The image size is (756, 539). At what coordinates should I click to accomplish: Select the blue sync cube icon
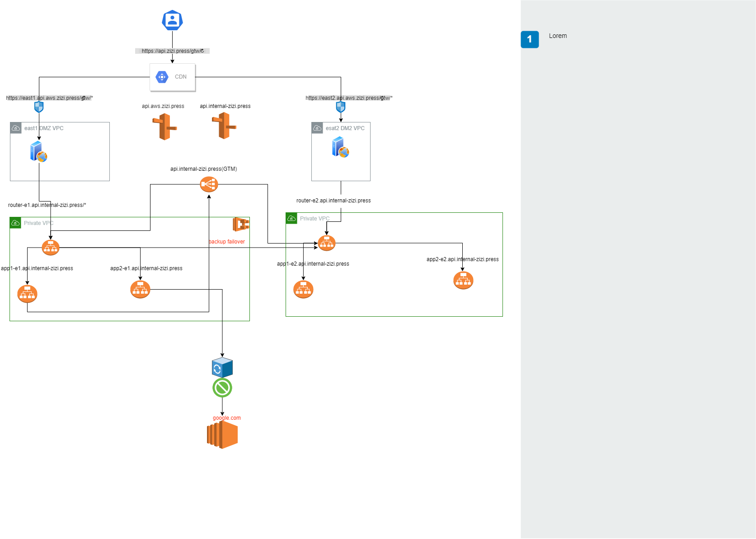click(x=222, y=368)
